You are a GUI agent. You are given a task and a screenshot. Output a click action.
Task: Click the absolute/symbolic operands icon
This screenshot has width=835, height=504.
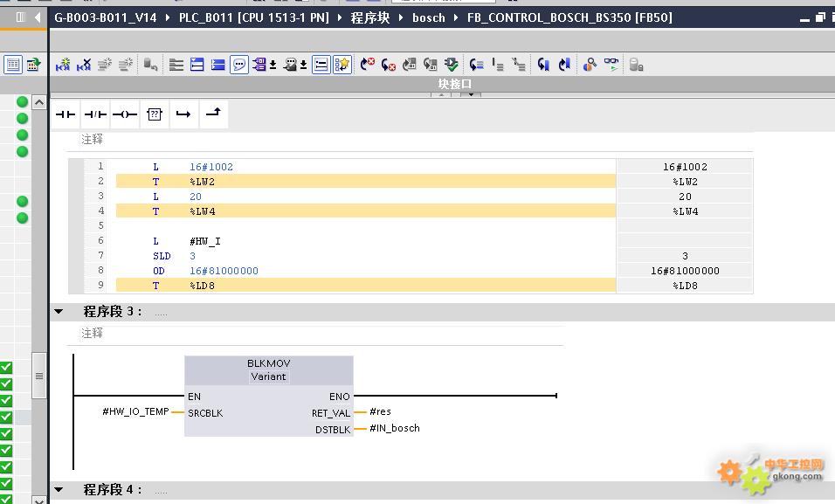[x=259, y=65]
